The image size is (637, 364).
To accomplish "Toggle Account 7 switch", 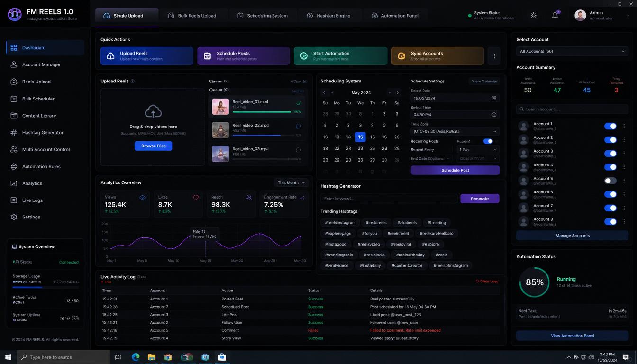I will point(610,208).
